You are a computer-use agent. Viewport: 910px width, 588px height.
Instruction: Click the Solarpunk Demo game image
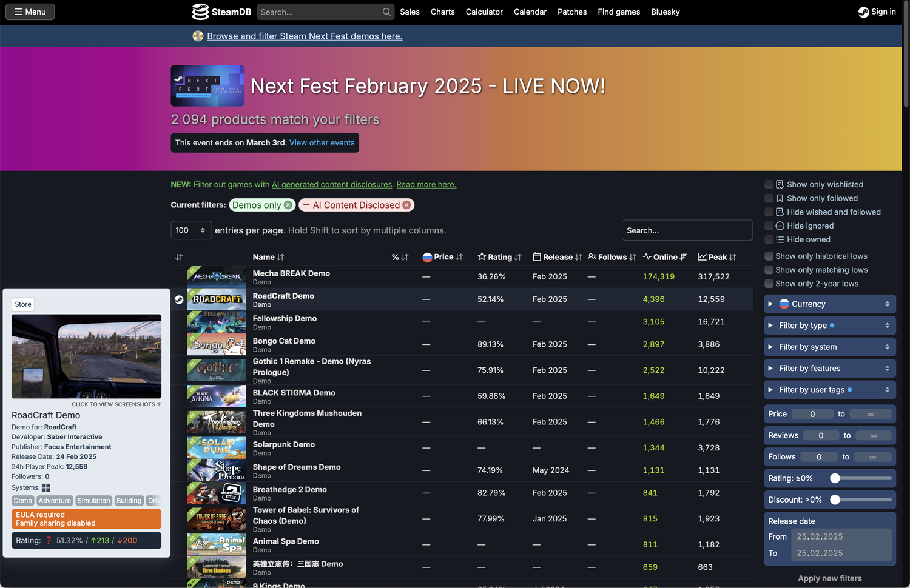[x=217, y=448]
